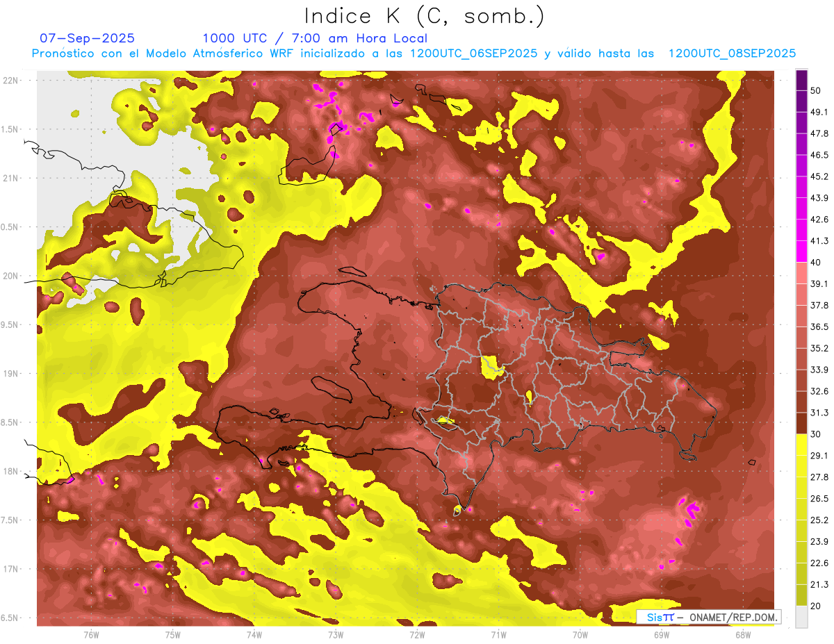Click the 70W longitude label
This screenshot has height=644, width=834.
pos(580,635)
